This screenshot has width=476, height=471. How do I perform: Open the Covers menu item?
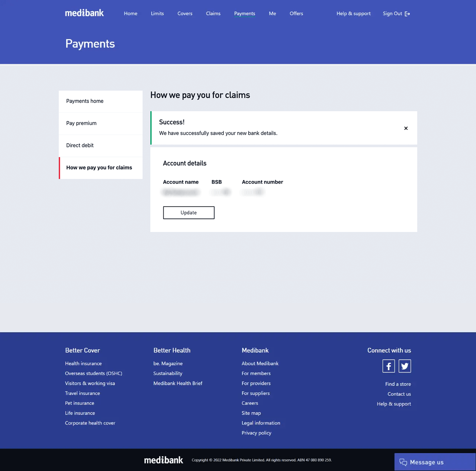(185, 13)
